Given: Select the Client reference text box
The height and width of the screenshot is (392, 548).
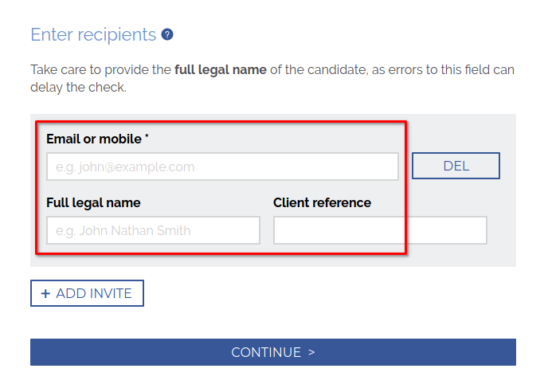Looking at the screenshot, I should click(x=380, y=230).
